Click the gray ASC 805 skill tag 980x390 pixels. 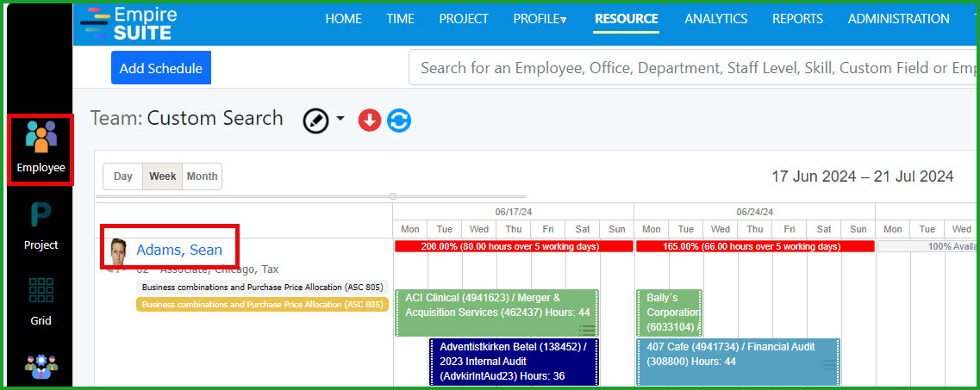[x=263, y=288]
